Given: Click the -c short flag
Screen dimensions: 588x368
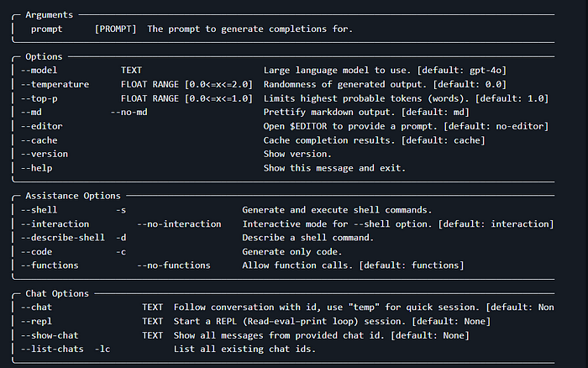Looking at the screenshot, I should pyautogui.click(x=121, y=252).
